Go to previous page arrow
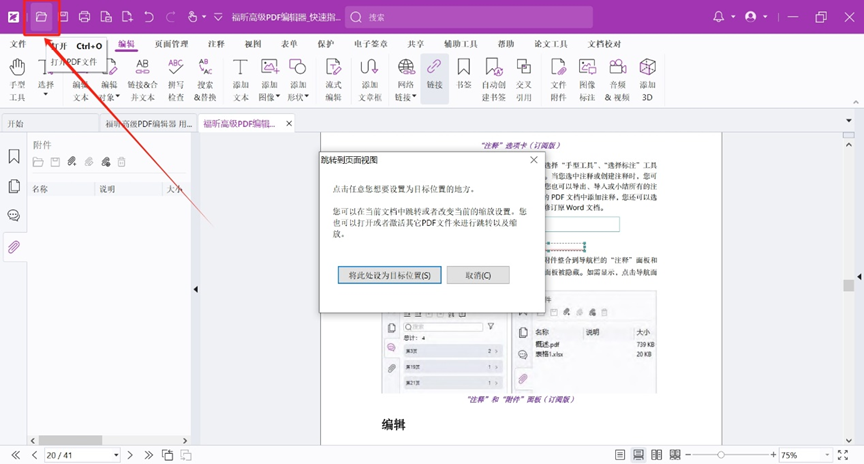 pyautogui.click(x=35, y=455)
